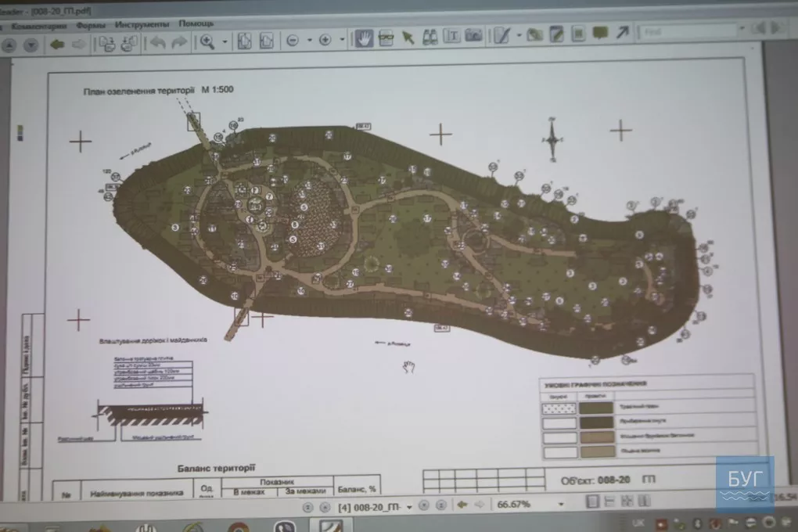
Task: Click inside the Find search field
Action: coord(688,31)
